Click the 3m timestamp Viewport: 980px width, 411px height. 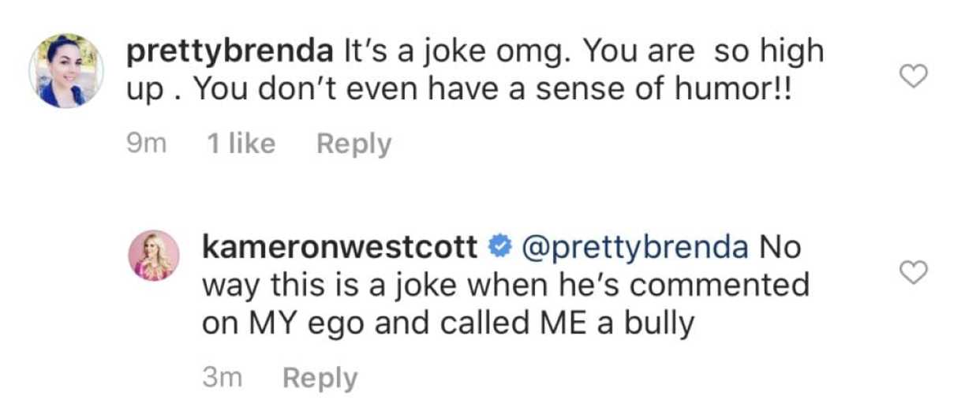point(222,379)
